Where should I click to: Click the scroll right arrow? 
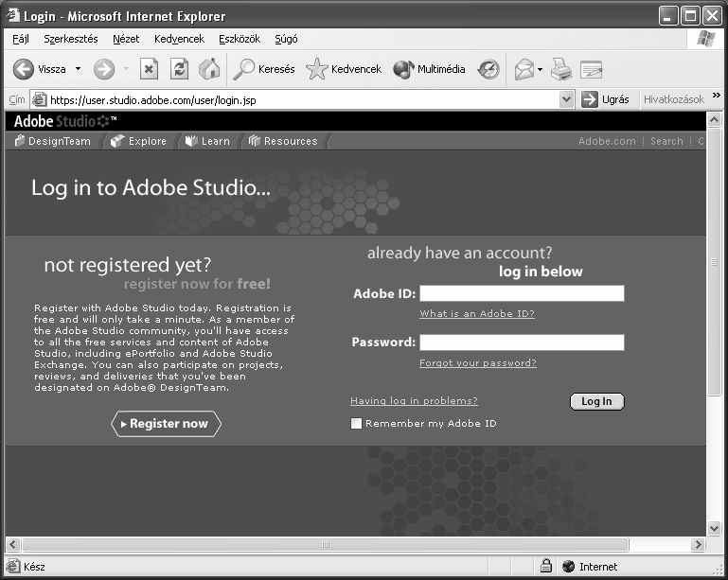point(698,544)
